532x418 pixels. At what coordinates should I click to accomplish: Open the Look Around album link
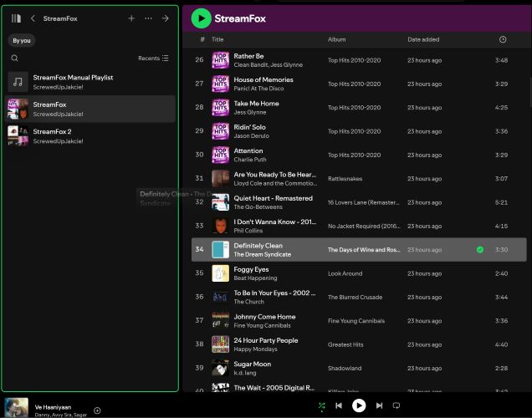pos(345,273)
